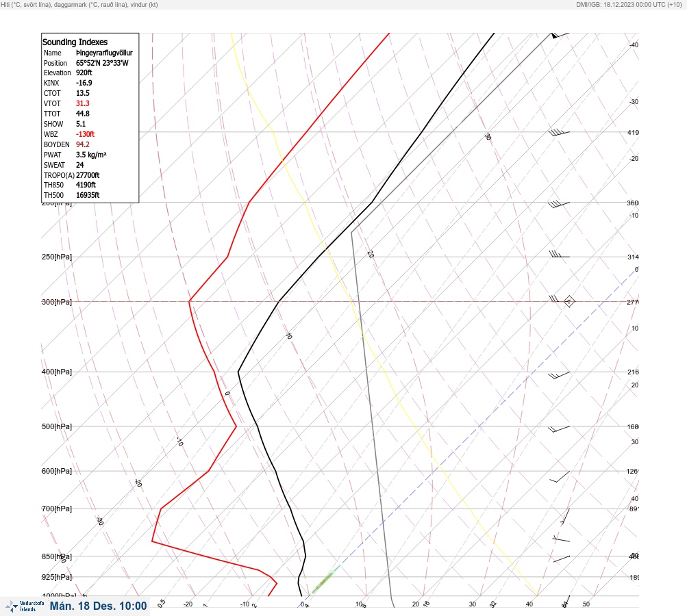Viewport: 687px width, 616px height.
Task: Click the 419 height label on the right edge
Action: pos(633,132)
